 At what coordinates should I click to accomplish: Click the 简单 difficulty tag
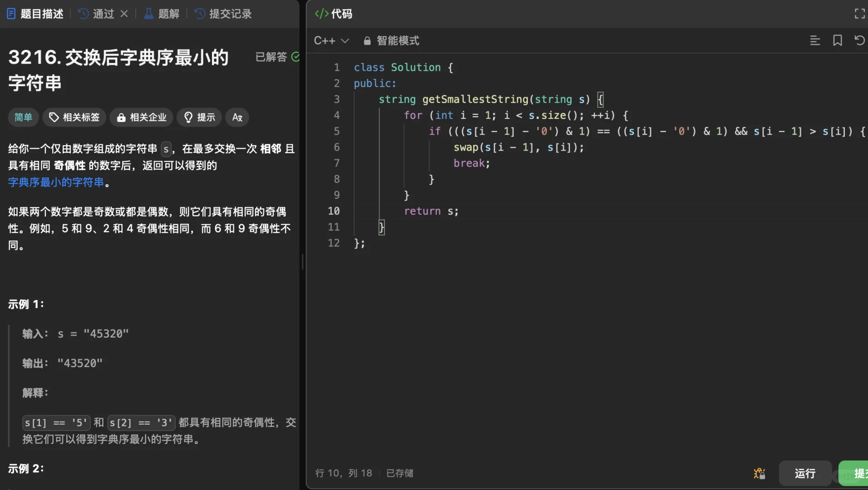click(x=23, y=117)
